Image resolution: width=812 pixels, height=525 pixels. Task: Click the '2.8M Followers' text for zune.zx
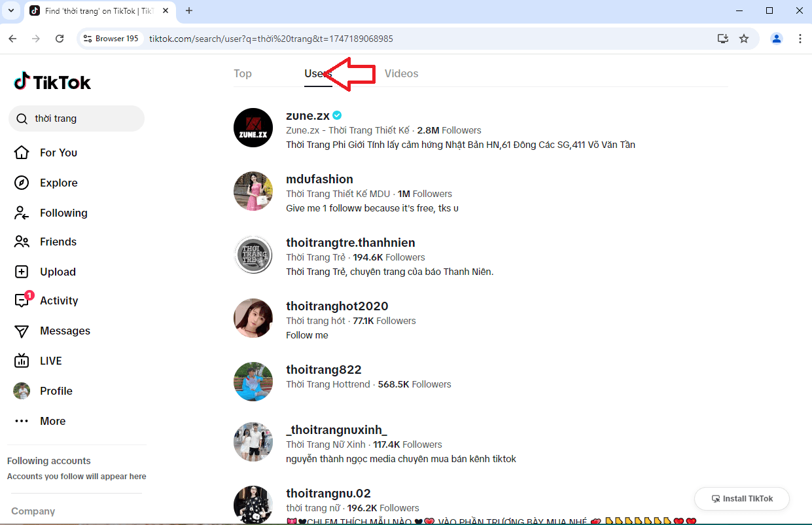point(449,130)
